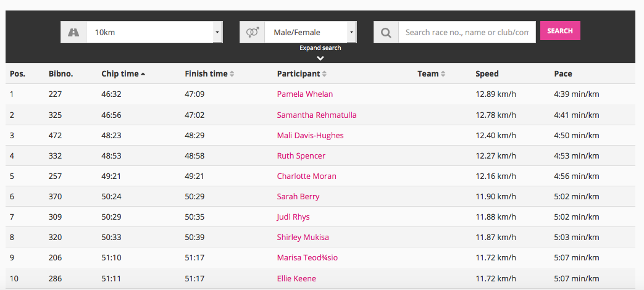The image size is (644, 290).
Task: Click the magnifying glass search icon
Action: (386, 33)
